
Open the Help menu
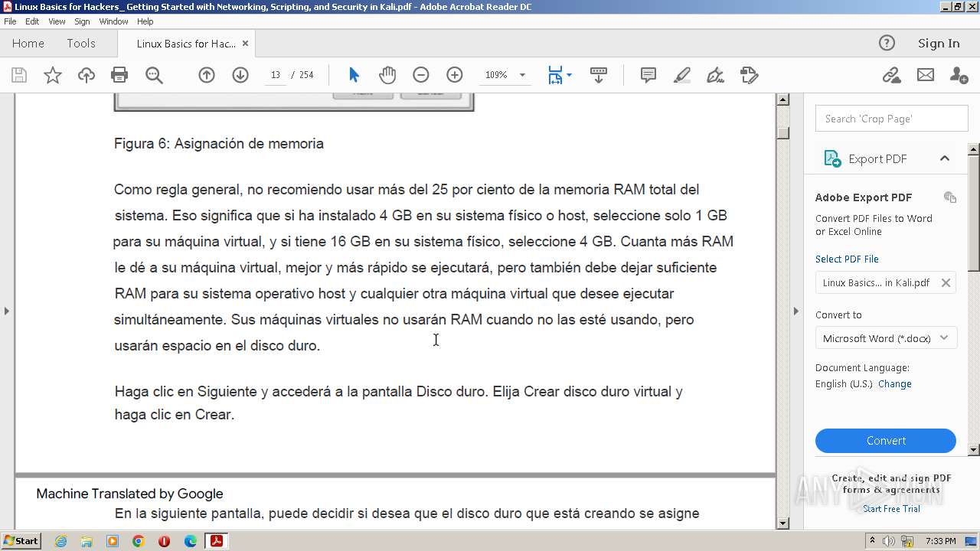point(145,21)
